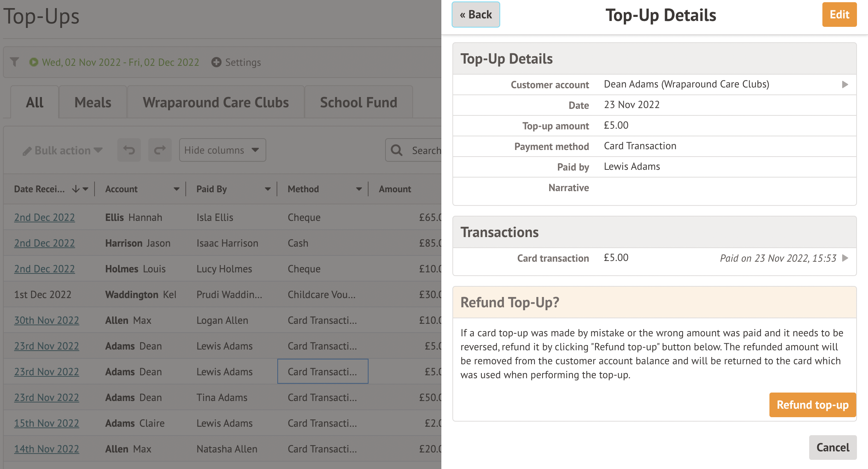Viewport: 868px width, 469px height.
Task: Click the filter funnel icon
Action: click(x=15, y=62)
